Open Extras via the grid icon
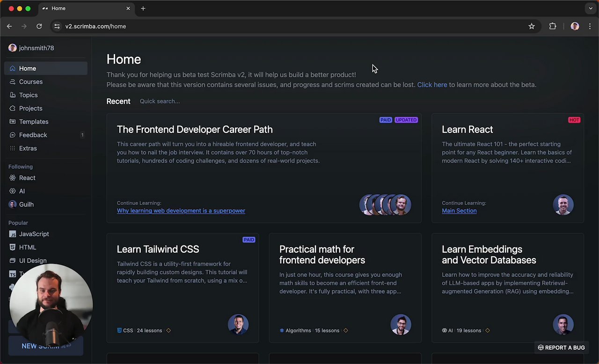Image resolution: width=599 pixels, height=364 pixels. pos(13,148)
